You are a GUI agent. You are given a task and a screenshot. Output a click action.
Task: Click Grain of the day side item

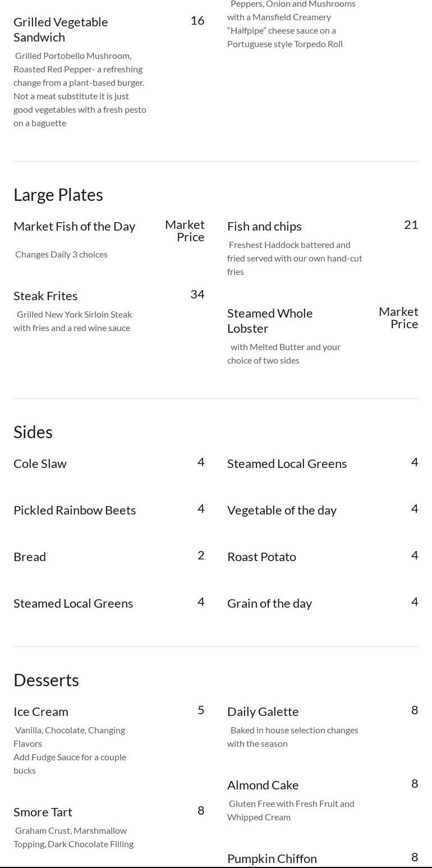(x=269, y=603)
